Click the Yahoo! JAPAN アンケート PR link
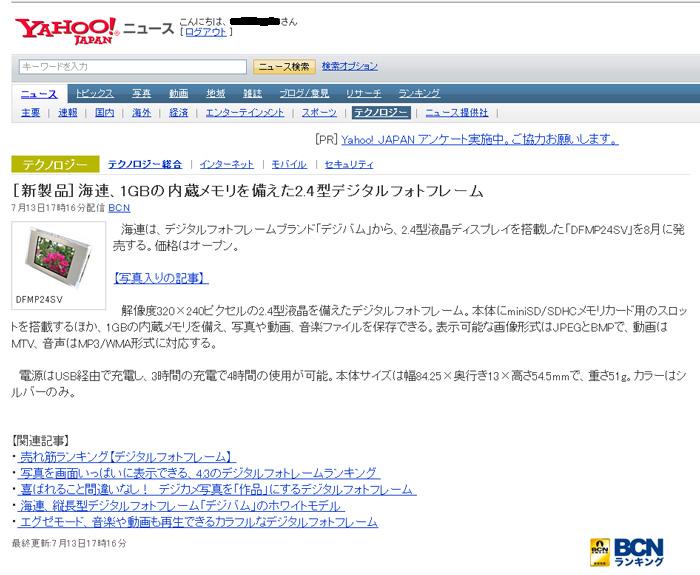 tap(480, 140)
